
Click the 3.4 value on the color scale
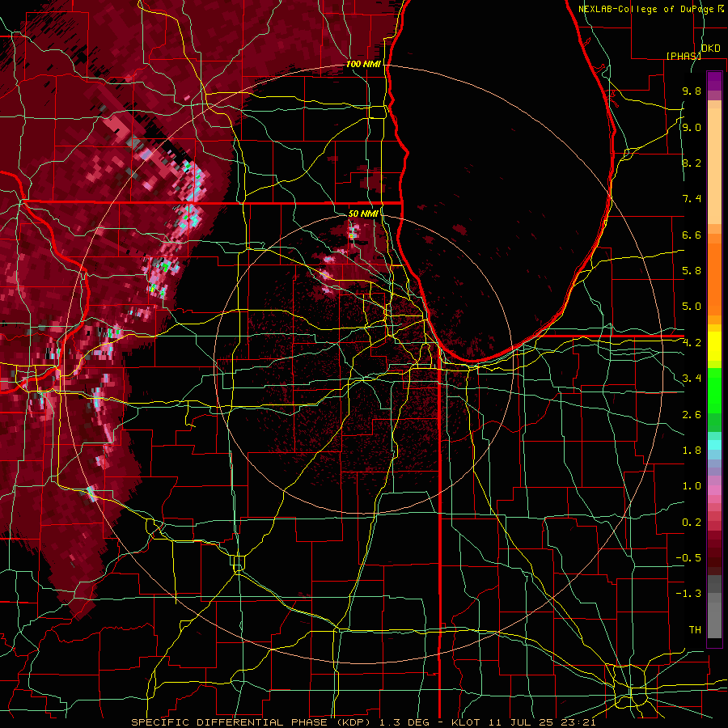coord(692,379)
